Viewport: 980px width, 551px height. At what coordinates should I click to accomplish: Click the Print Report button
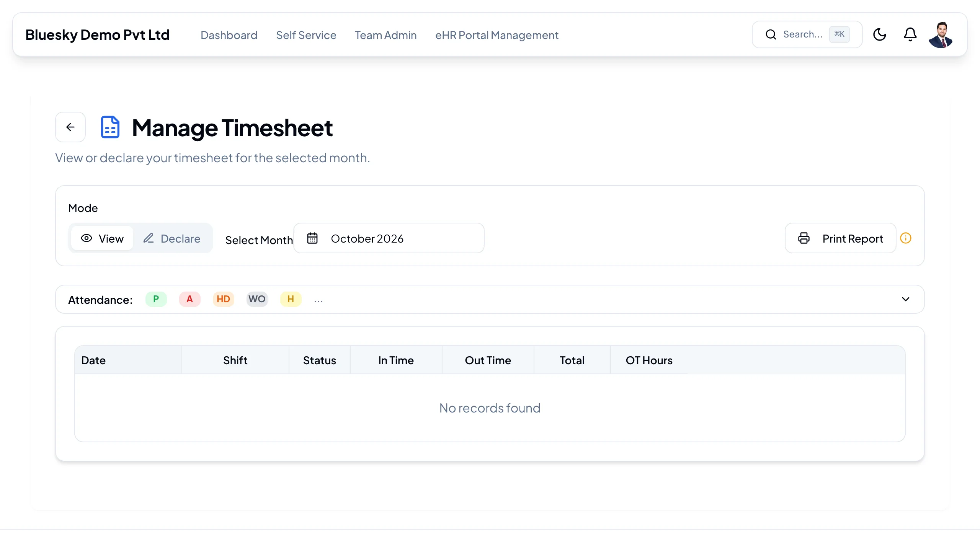(x=841, y=238)
